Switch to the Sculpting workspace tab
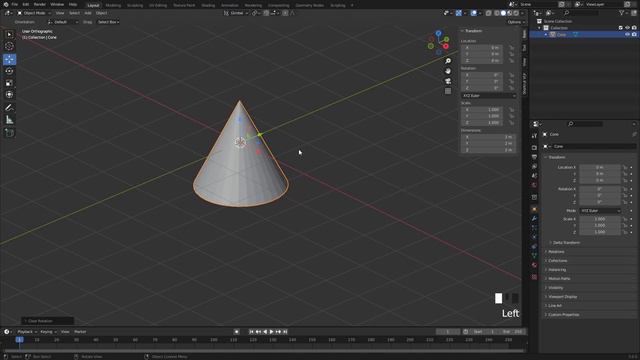 pos(135,5)
